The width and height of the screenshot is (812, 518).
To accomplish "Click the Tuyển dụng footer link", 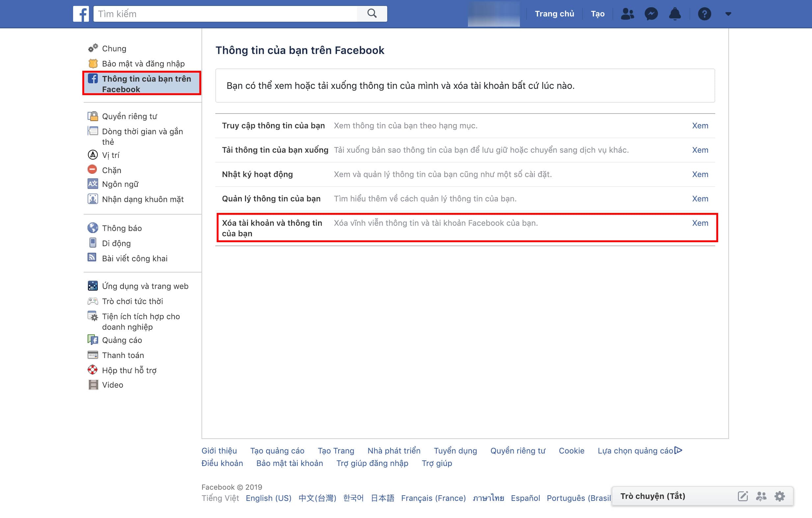I will click(455, 451).
